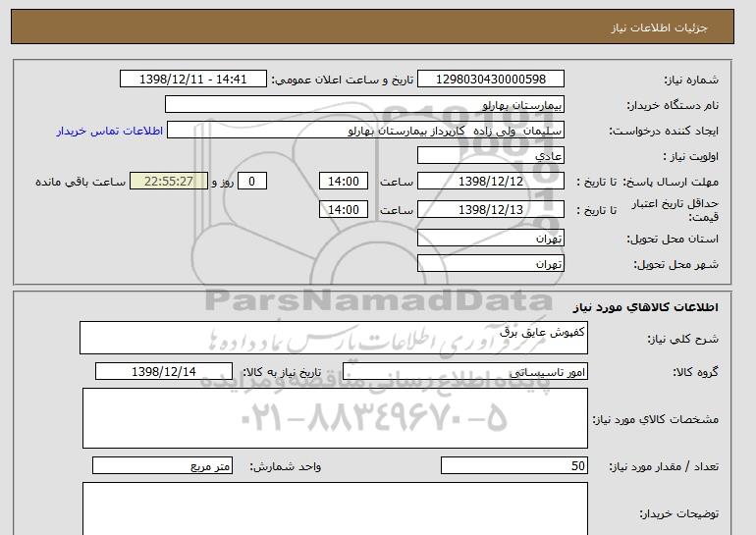Screen dimensions: 756x535
Task: Select the label تاریخ نیاز به کالا
Action: click(x=281, y=372)
